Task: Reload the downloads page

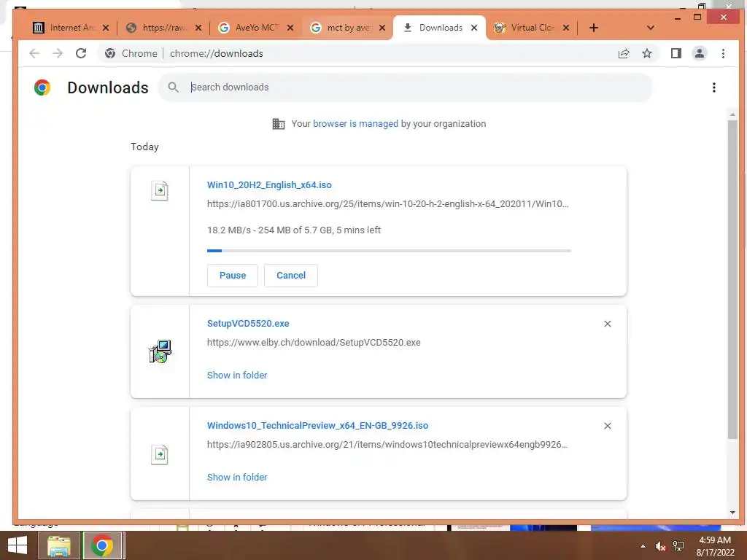Action: point(81,53)
